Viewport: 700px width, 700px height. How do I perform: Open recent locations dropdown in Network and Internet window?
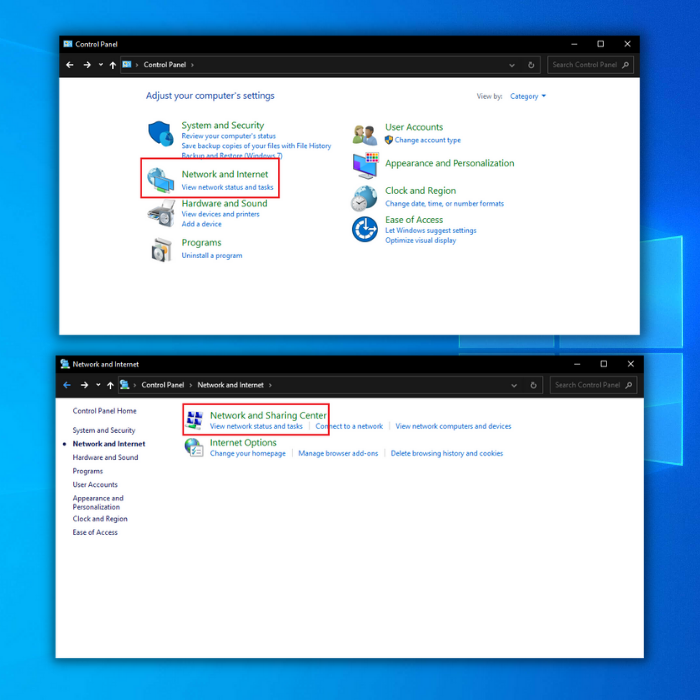(x=98, y=385)
